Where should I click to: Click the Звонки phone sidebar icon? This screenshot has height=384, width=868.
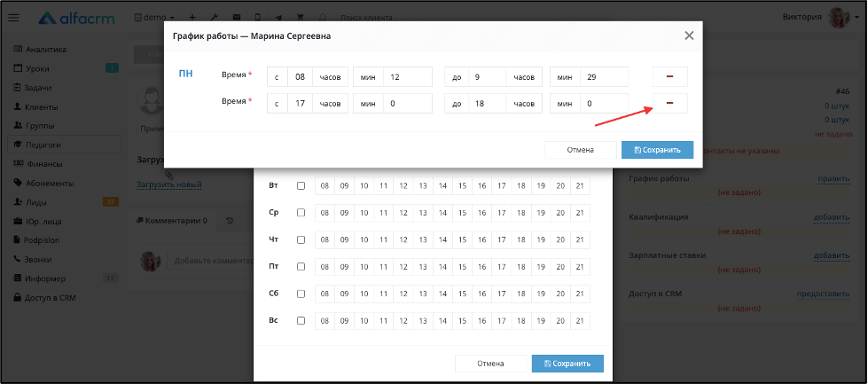[x=18, y=259]
